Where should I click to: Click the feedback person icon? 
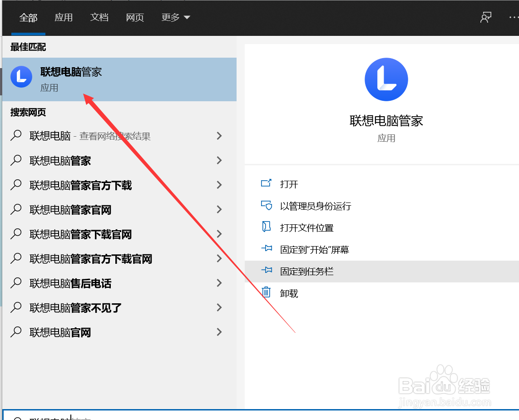pyautogui.click(x=485, y=18)
